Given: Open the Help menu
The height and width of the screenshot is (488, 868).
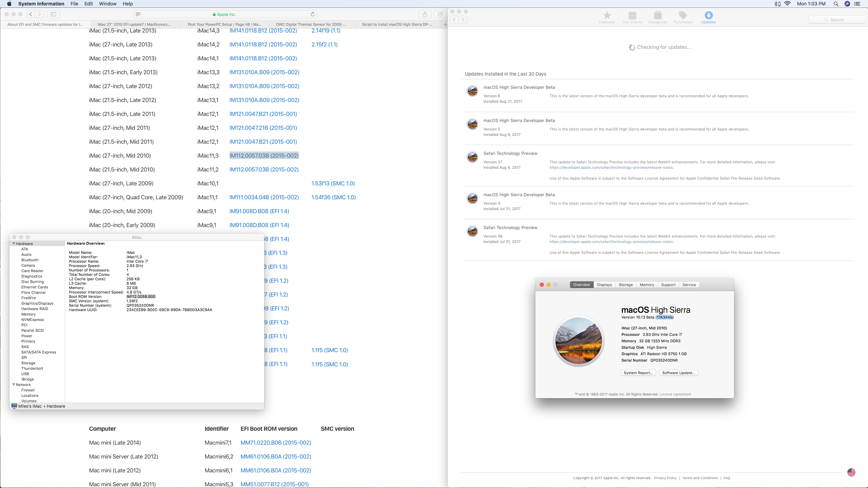Looking at the screenshot, I should point(127,4).
